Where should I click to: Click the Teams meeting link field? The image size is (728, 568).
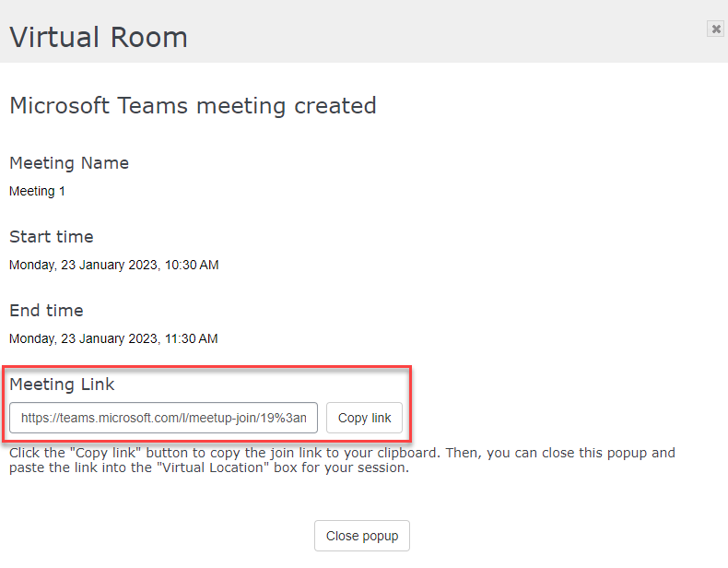[164, 418]
